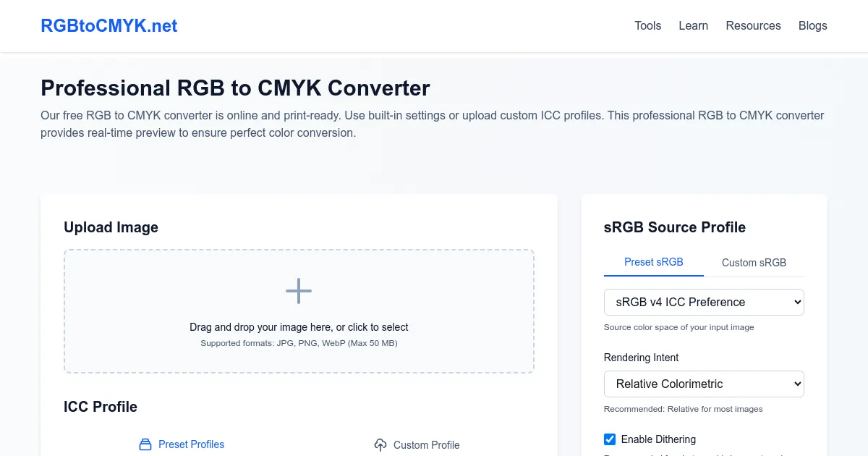Click the plus icon in upload area

click(x=299, y=291)
